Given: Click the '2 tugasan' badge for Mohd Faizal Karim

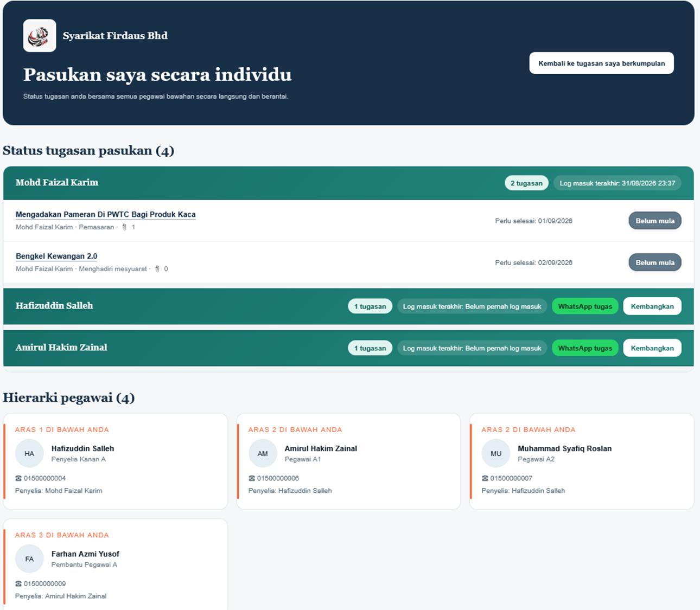Looking at the screenshot, I should (x=526, y=183).
